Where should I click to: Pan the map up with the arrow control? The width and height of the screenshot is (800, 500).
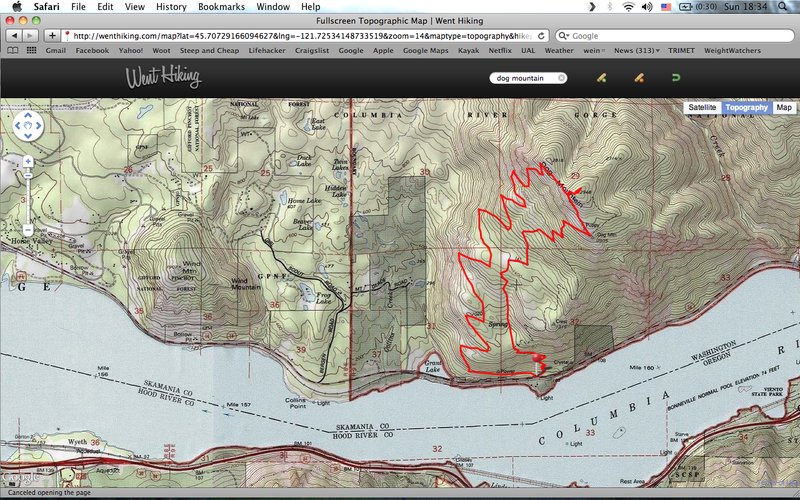coord(28,116)
